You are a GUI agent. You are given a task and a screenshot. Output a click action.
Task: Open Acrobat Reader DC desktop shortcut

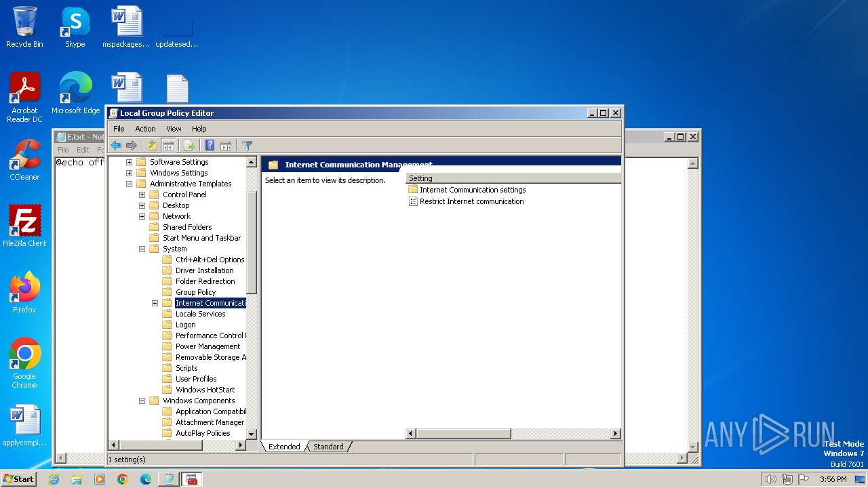24,98
